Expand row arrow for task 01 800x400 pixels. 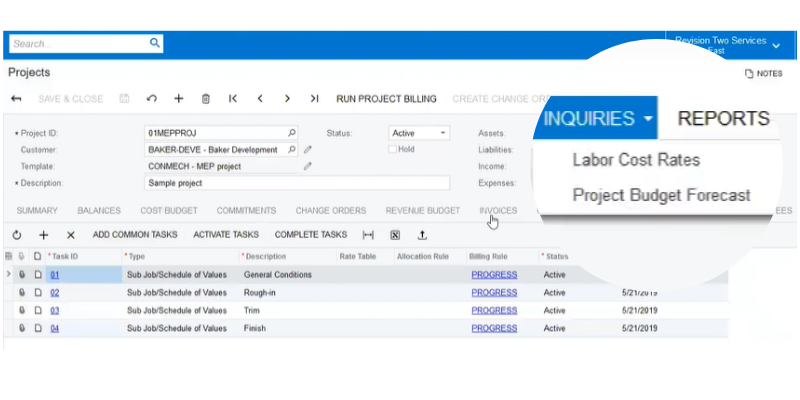[x=8, y=274]
